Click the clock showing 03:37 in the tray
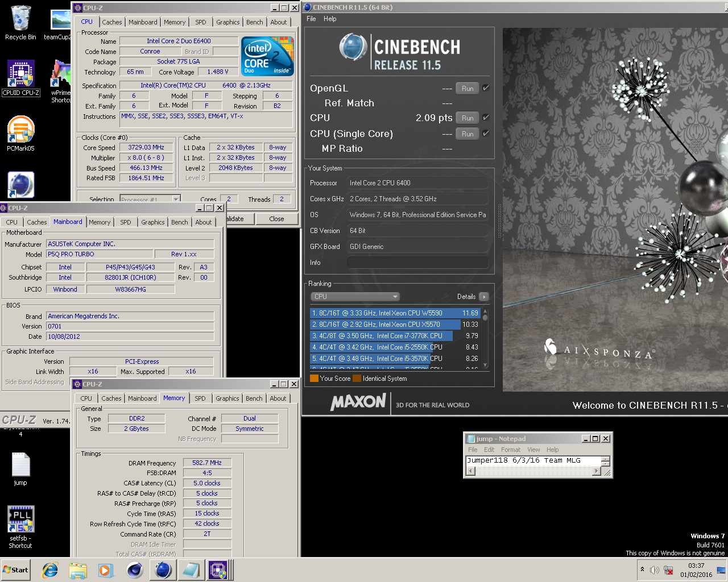The width and height of the screenshot is (728, 582). (696, 566)
